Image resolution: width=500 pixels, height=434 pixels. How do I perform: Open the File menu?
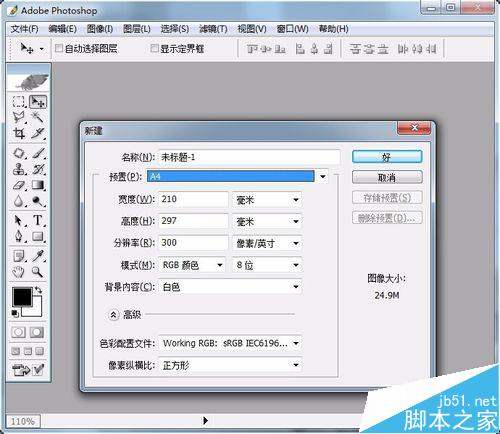24,29
